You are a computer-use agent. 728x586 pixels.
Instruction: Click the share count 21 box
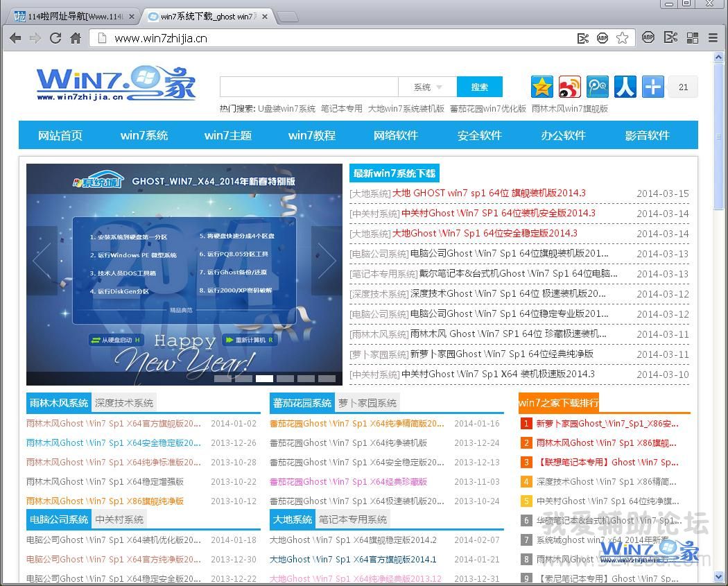point(683,87)
